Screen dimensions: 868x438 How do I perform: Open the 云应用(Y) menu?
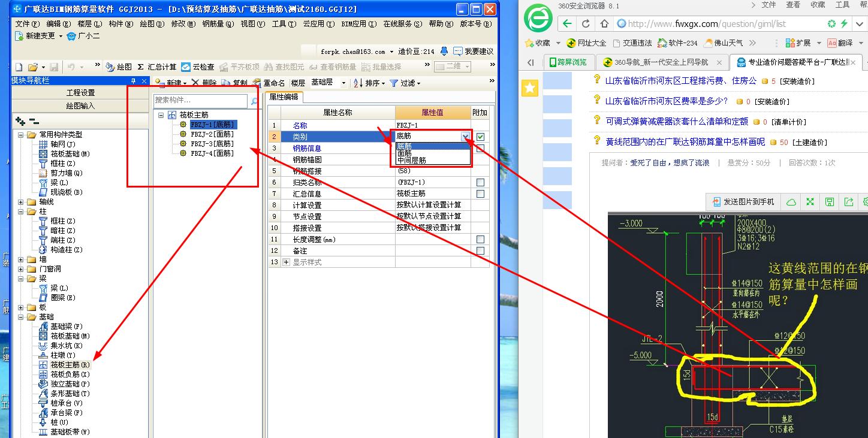click(x=317, y=24)
